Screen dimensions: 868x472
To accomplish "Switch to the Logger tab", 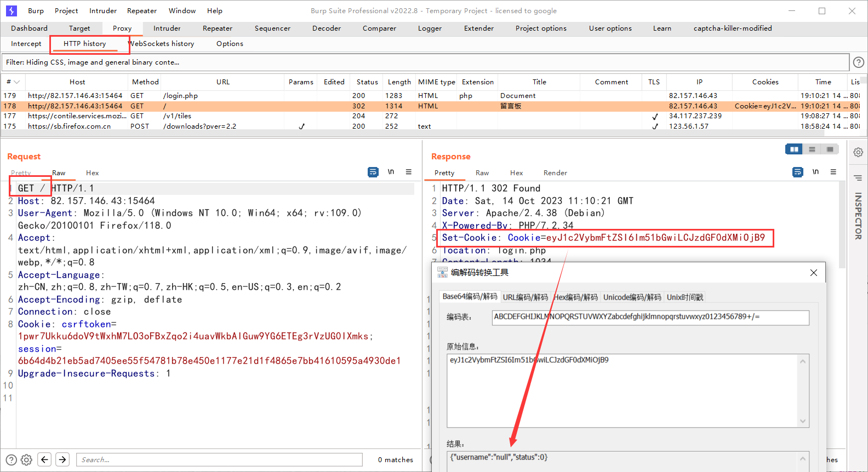I will tap(430, 28).
